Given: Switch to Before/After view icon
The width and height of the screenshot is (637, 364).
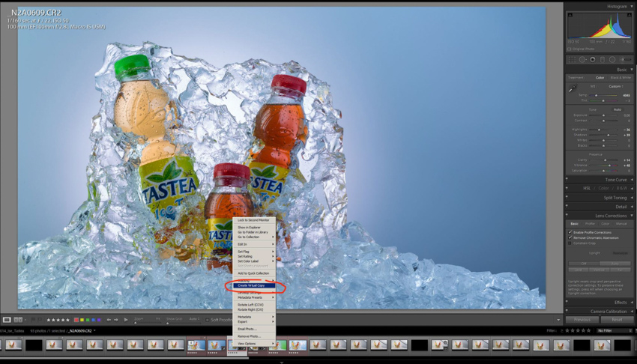Looking at the screenshot, I should click(x=18, y=320).
